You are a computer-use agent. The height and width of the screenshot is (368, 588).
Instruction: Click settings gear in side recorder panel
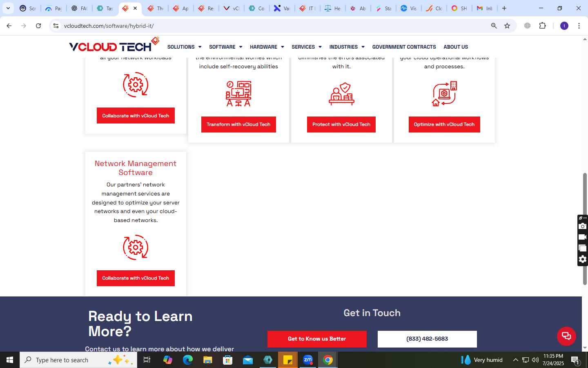tap(583, 259)
